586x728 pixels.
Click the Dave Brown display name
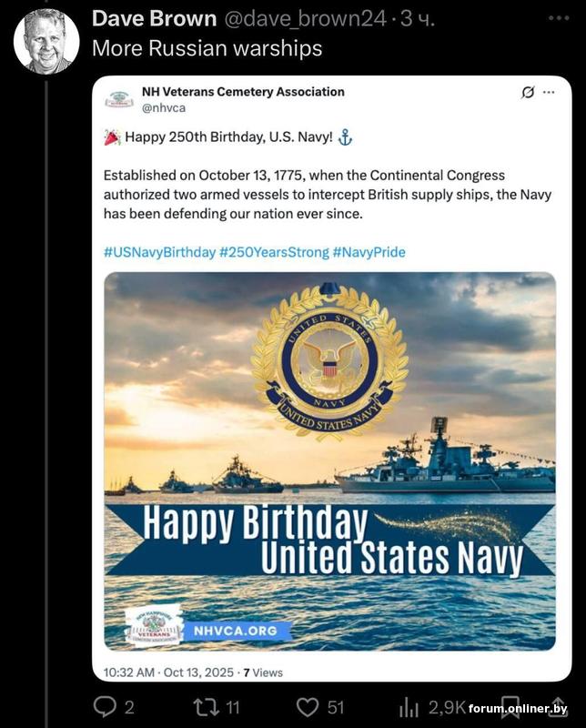[x=154, y=18]
